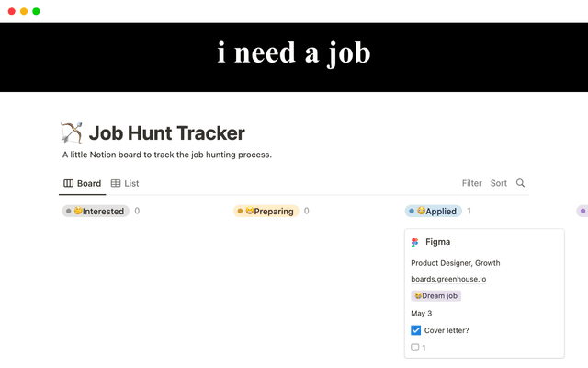Screen dimensions: 588x368
Task: Open the Figma card title
Action: [x=437, y=242]
